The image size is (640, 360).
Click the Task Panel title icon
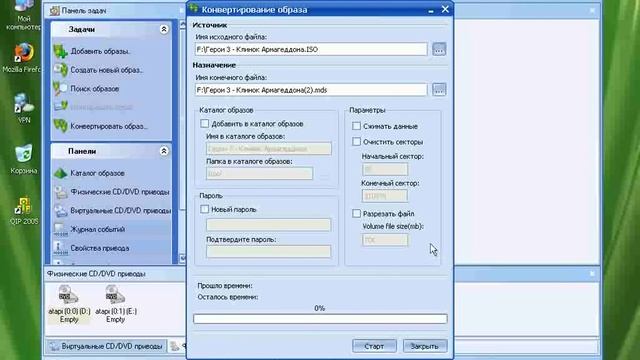(54, 11)
